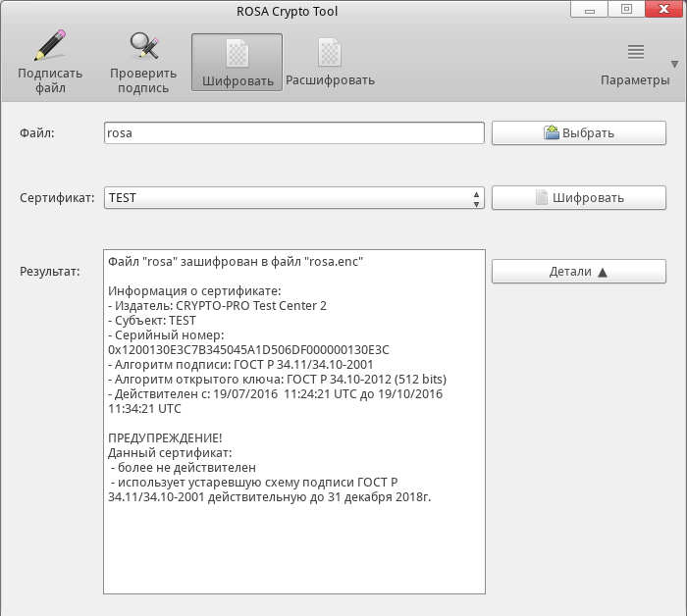
Task: Click the 'Алгоритм подписи' line
Action: [240, 365]
